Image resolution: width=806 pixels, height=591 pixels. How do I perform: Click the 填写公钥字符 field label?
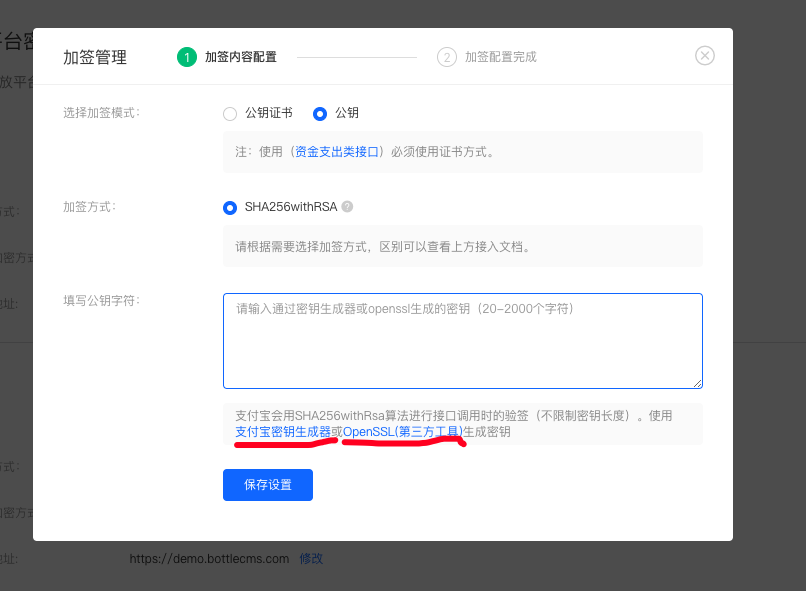[101, 300]
